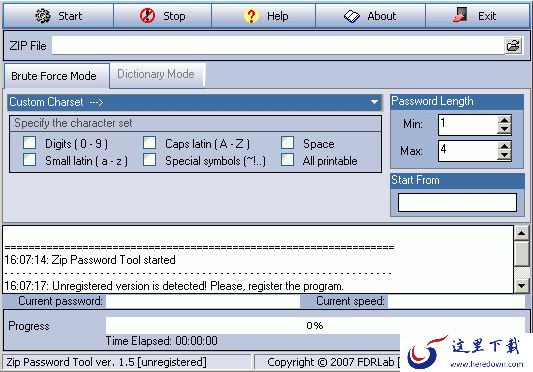
Task: Check the Space option
Action: point(288,142)
